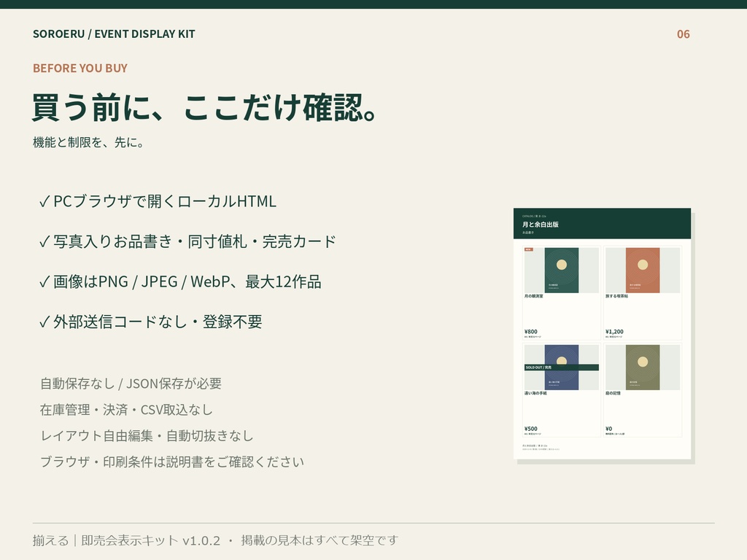The height and width of the screenshot is (560, 747).
Task: Click the 庭の記憶 item title
Action: click(613, 393)
